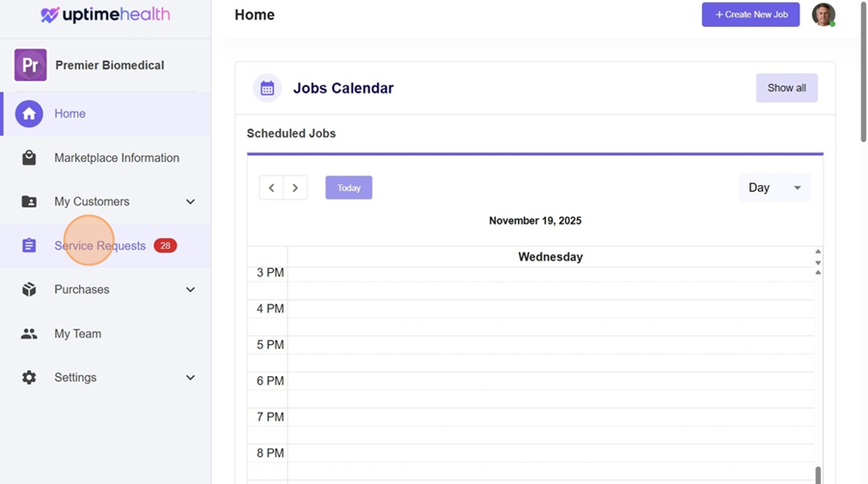The height and width of the screenshot is (484, 868).
Task: Go to previous day in calendar
Action: pos(271,188)
